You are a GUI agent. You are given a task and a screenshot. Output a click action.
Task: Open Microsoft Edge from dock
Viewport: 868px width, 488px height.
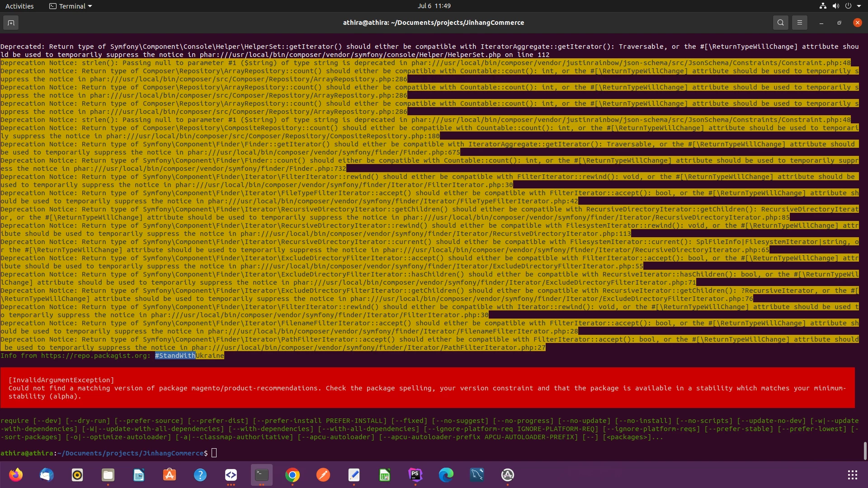click(x=446, y=475)
